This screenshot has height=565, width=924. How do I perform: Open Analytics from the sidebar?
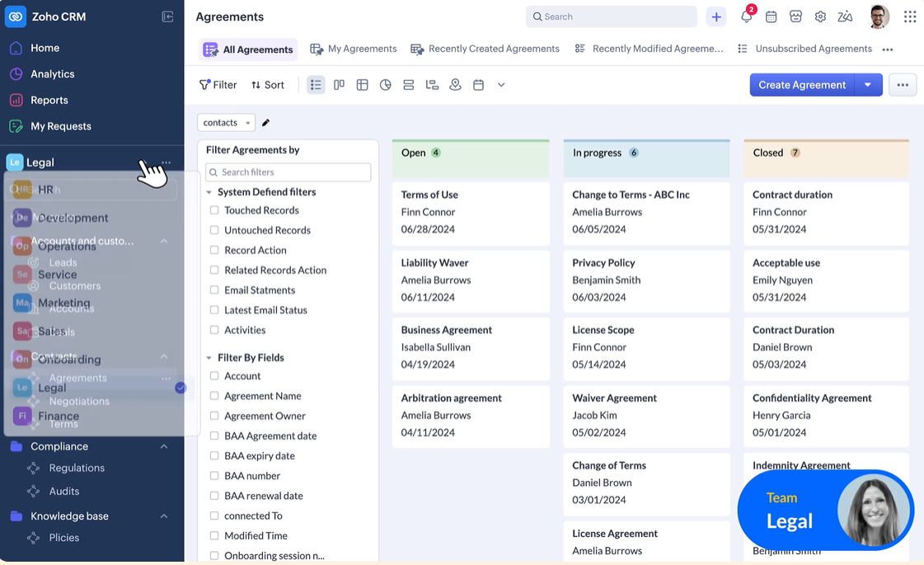click(53, 73)
